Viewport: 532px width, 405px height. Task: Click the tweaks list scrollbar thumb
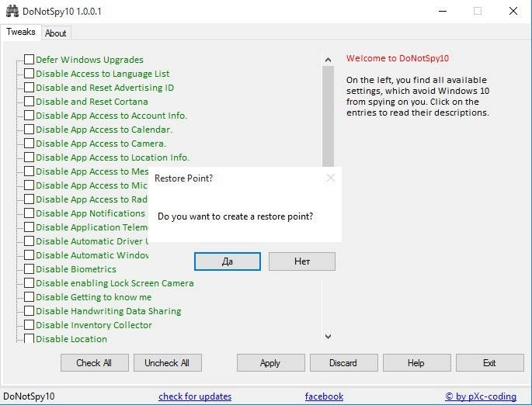[x=328, y=116]
